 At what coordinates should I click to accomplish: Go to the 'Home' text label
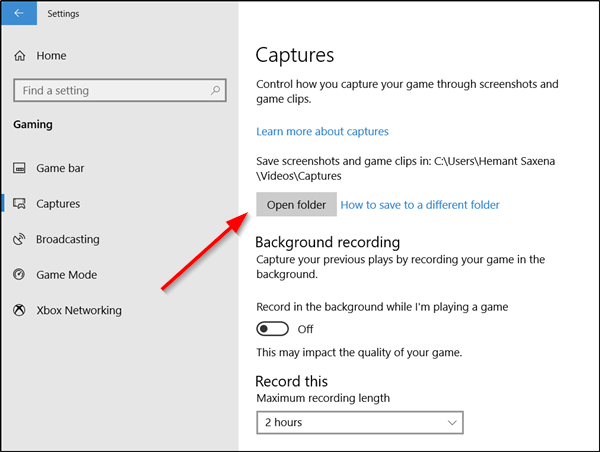click(x=52, y=57)
